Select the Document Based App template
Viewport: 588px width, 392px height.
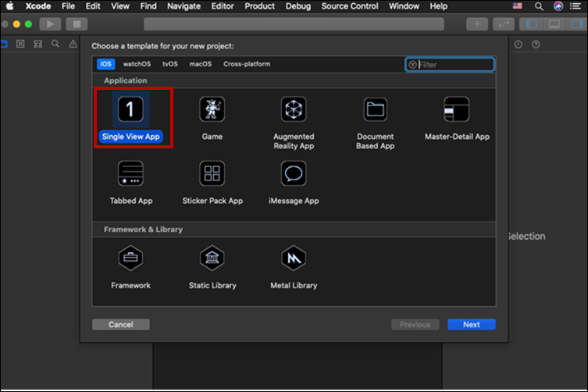375,123
